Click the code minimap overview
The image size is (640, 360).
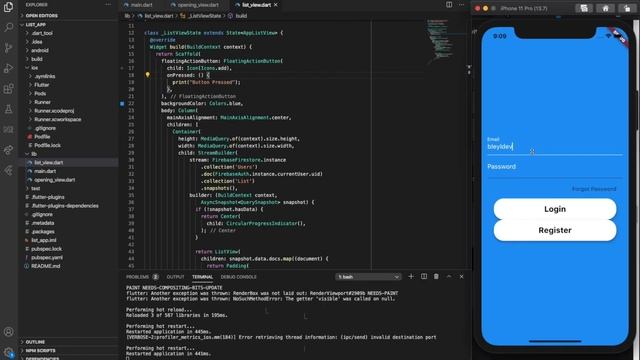click(x=440, y=41)
